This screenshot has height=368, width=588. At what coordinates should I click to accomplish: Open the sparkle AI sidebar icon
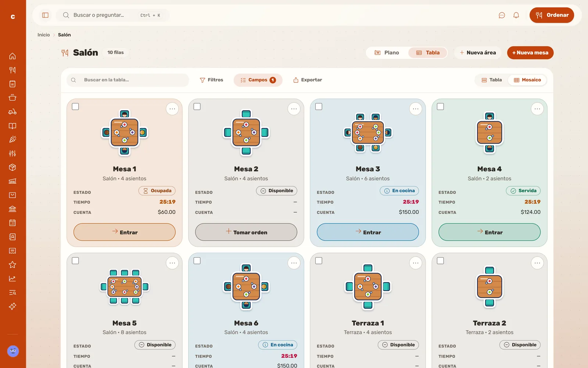(x=12, y=307)
